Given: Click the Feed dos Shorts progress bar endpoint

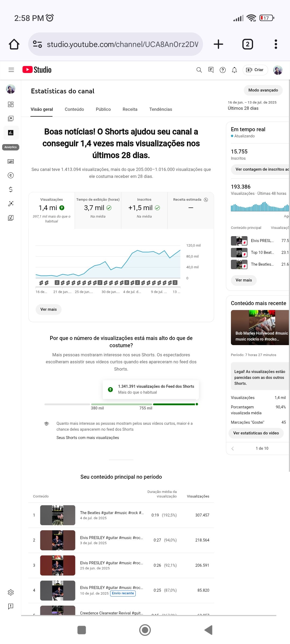Looking at the screenshot, I should (x=197, y=404).
